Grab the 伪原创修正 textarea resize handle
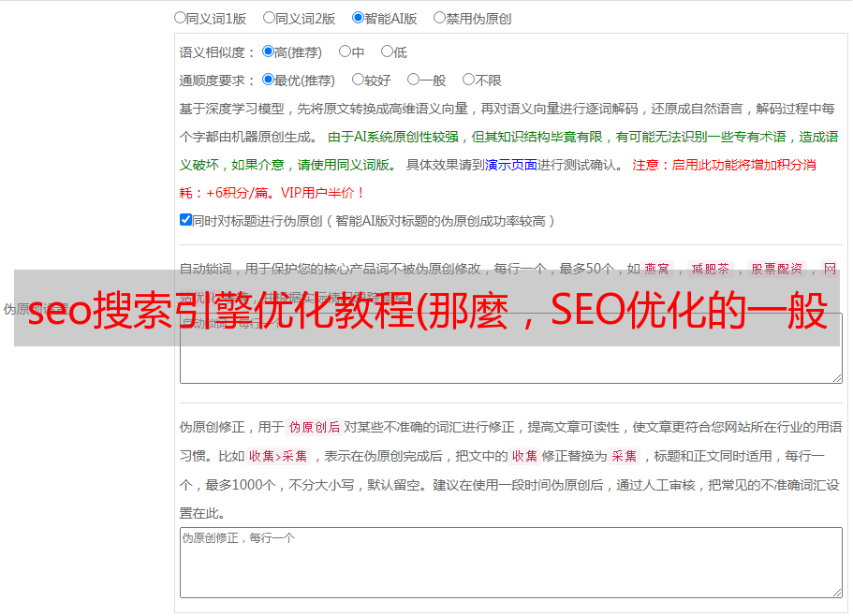Viewport: 853px width, 616px height. pyautogui.click(x=837, y=593)
